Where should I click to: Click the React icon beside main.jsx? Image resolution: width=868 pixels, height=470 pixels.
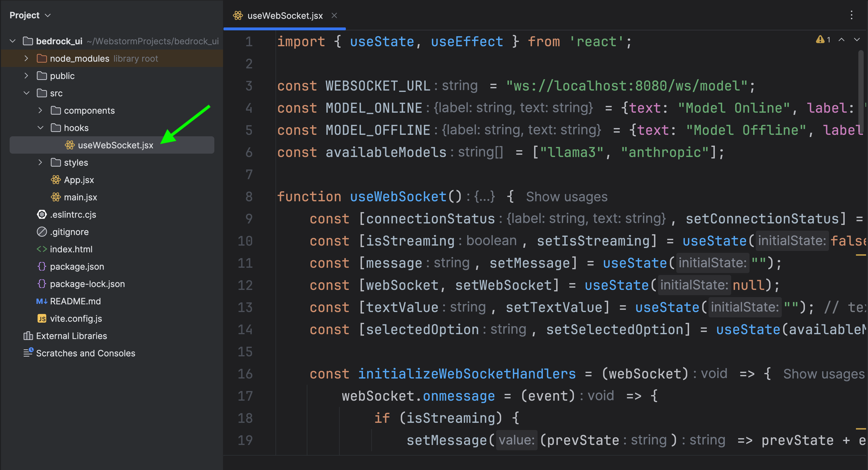point(56,197)
